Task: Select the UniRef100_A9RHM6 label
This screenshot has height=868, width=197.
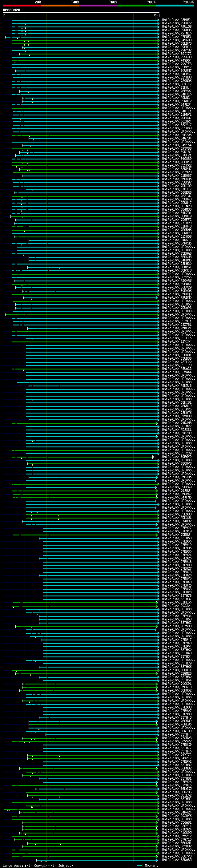Action: (177, 30)
